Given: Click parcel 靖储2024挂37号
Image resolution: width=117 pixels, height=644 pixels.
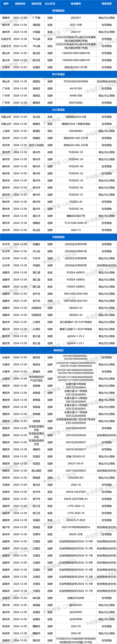Looking at the screenshot, I should 76,216.
